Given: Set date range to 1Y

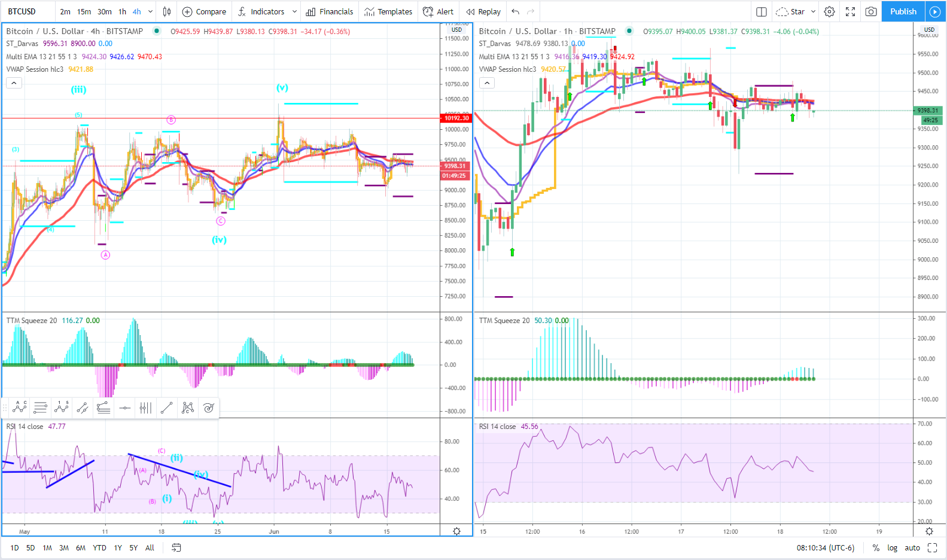Looking at the screenshot, I should click(x=118, y=547).
